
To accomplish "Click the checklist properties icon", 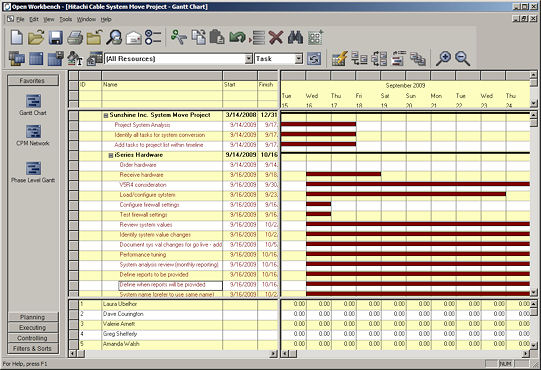I will (x=153, y=38).
